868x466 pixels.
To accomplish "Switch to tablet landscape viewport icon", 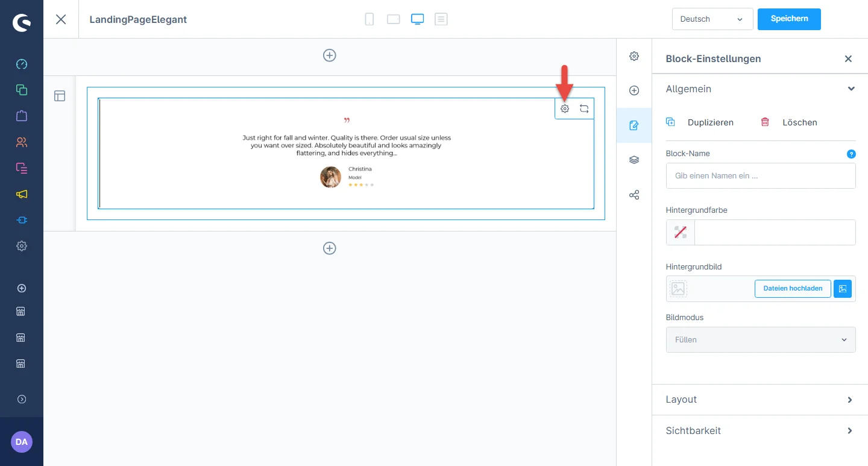I will click(x=394, y=19).
